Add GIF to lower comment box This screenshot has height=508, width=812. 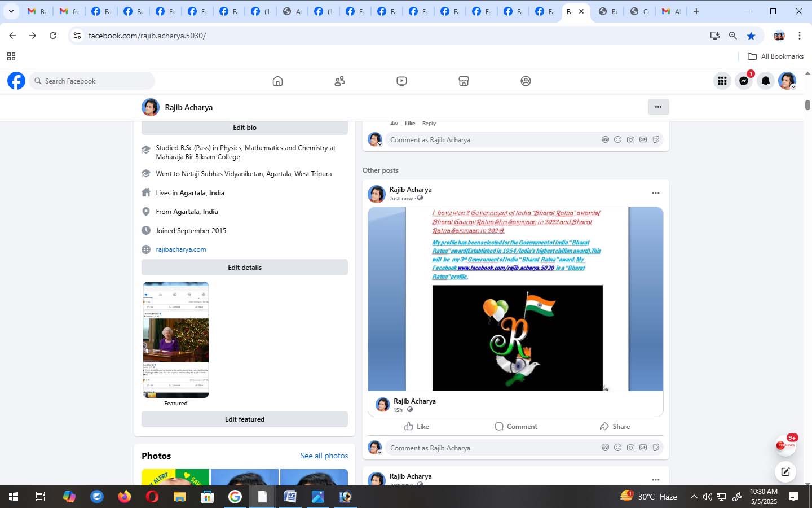pos(643,448)
